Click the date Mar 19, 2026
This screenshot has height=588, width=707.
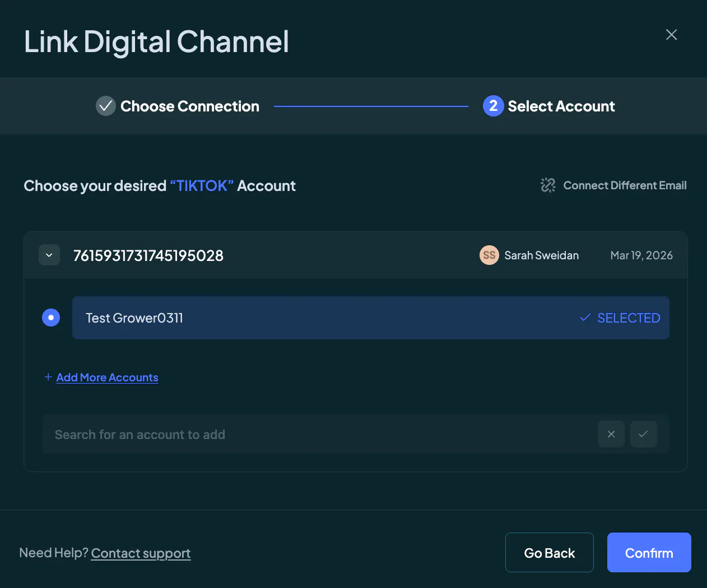point(641,255)
